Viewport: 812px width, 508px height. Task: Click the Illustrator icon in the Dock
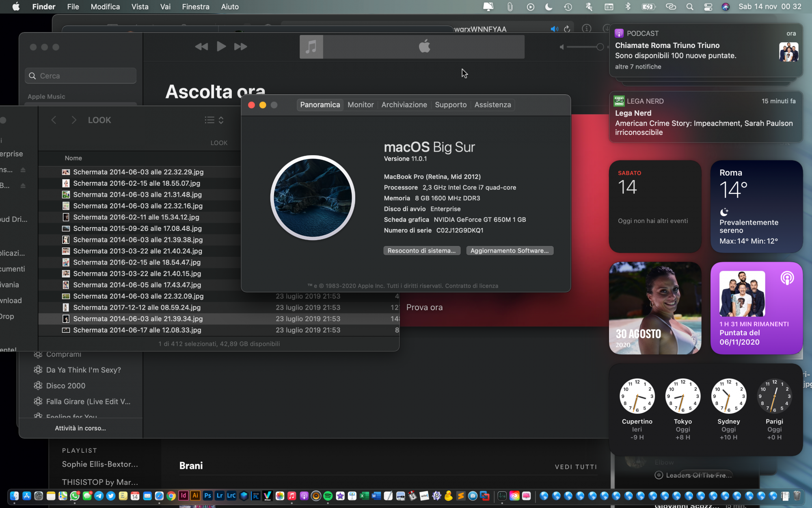pyautogui.click(x=195, y=495)
